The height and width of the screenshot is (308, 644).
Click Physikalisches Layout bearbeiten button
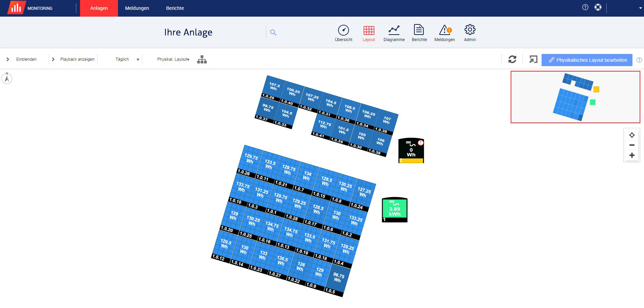(x=587, y=60)
